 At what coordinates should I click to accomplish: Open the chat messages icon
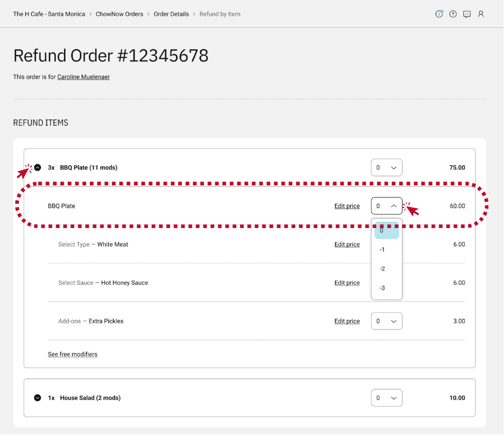(x=467, y=14)
